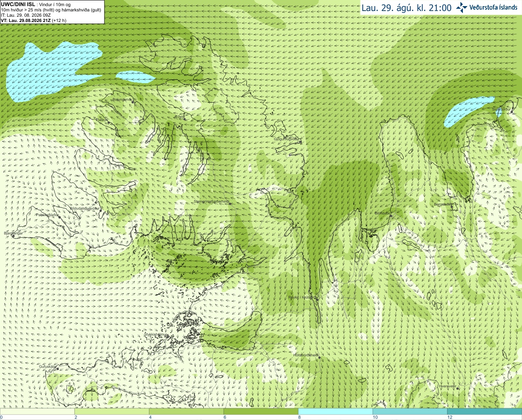Click the Gjögurflugvöllur station dot

[300, 141]
